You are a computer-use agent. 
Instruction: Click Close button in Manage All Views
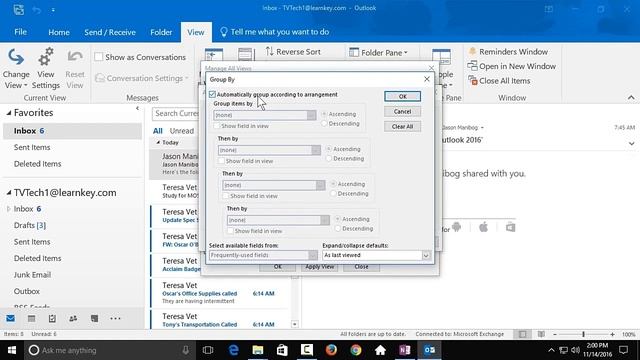pos(361,267)
